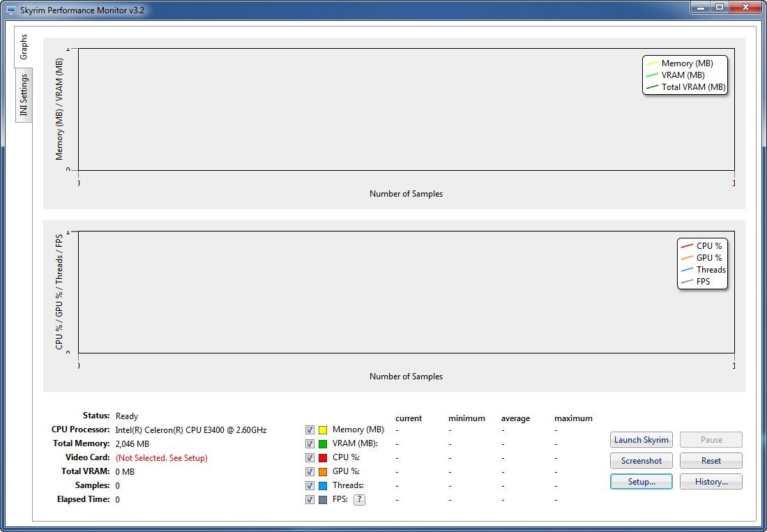Open the red CPU % color swatch

[322, 458]
